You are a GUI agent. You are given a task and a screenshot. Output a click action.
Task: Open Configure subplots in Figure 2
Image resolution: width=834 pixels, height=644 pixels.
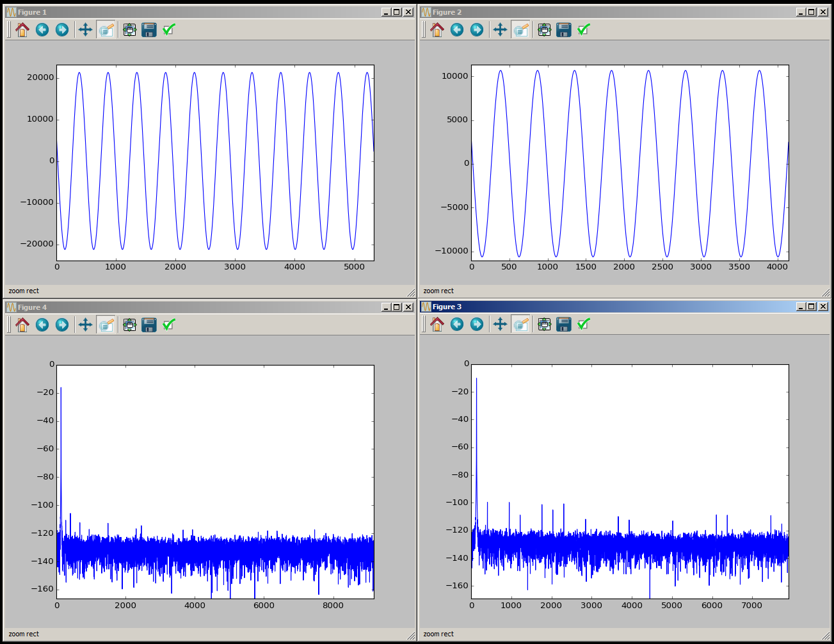[x=544, y=30]
